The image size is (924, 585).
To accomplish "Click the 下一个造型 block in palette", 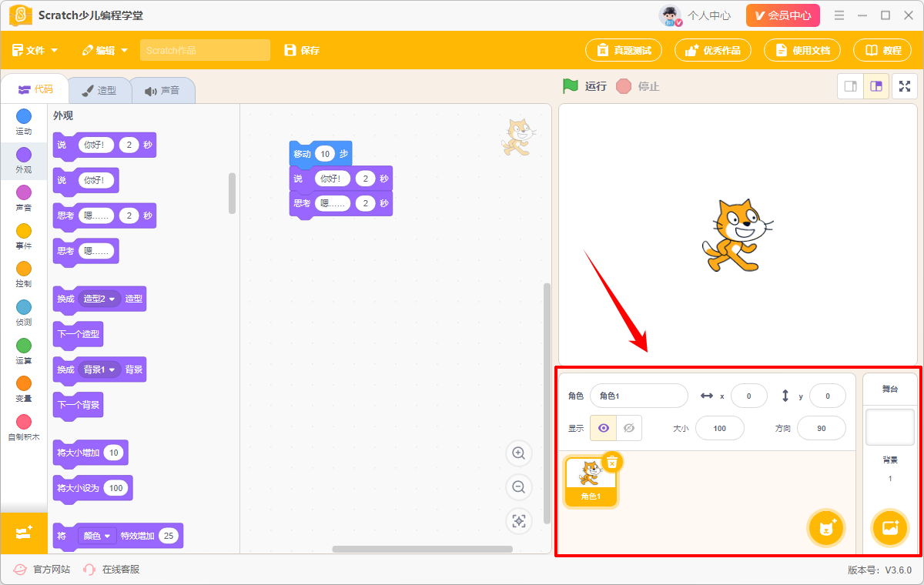I will pos(78,335).
